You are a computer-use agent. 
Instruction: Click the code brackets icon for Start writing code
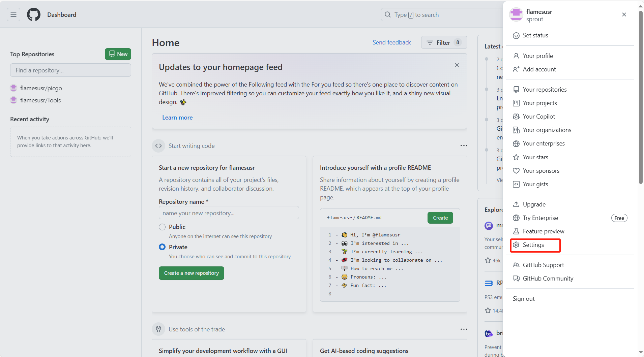158,146
